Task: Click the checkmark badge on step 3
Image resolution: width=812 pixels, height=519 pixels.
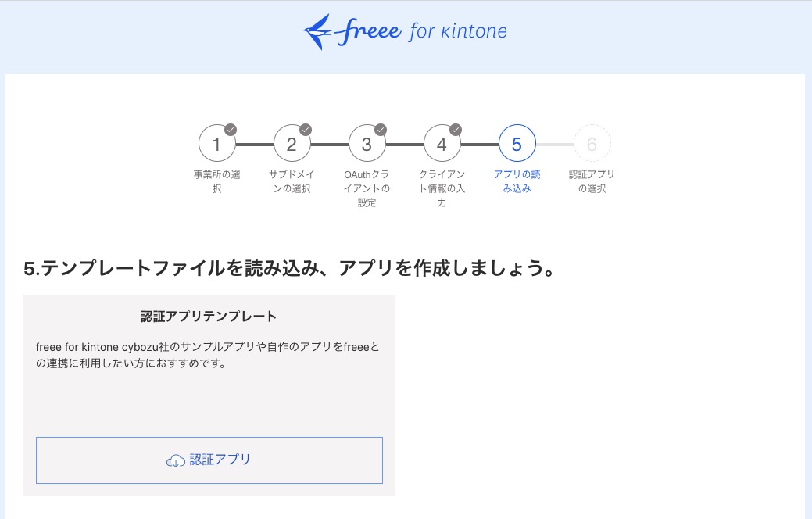Action: coord(381,130)
